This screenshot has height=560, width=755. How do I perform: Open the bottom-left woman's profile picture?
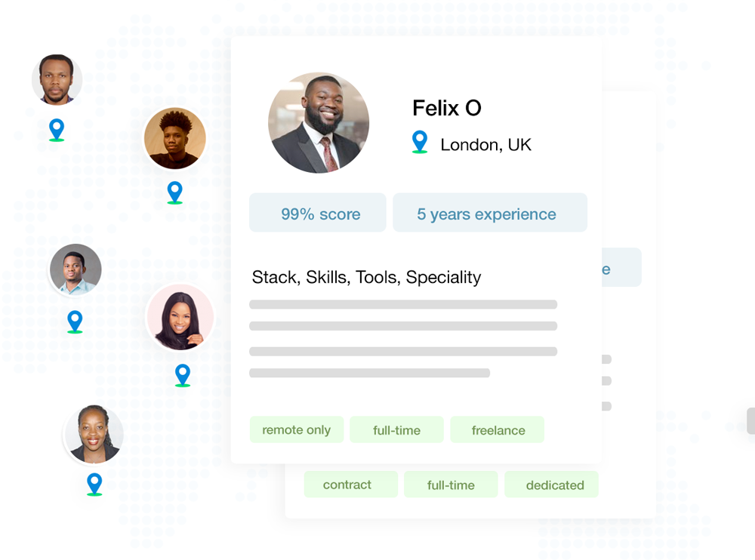coord(92,435)
